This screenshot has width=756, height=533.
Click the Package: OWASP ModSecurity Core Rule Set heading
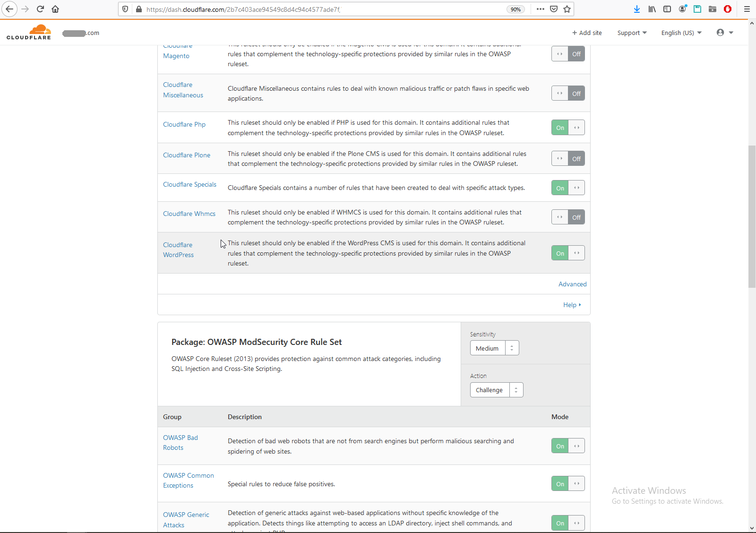pyautogui.click(x=257, y=342)
